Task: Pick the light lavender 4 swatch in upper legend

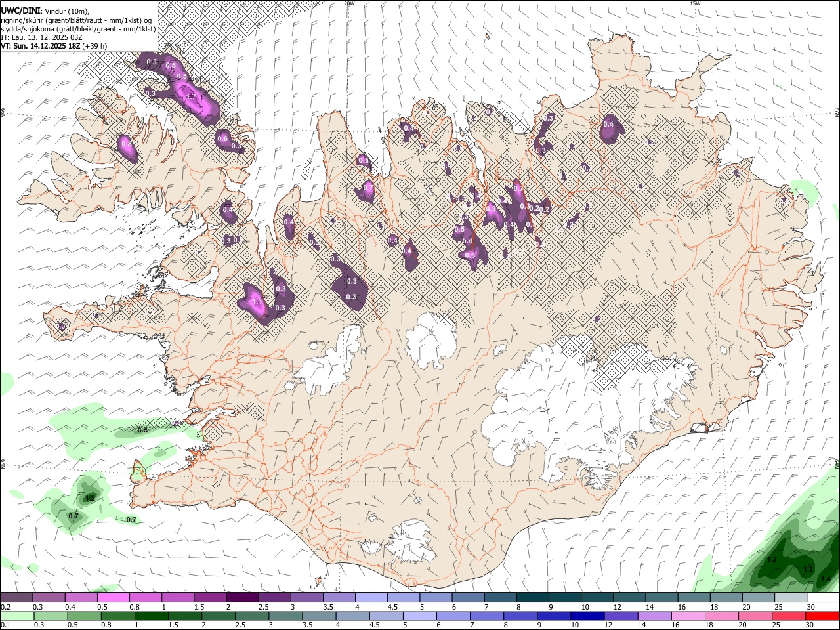Action: [x=370, y=598]
